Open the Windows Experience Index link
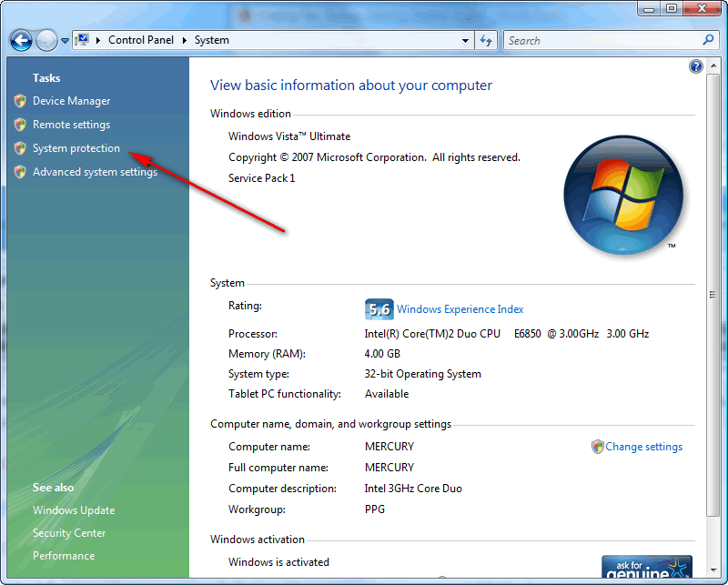The image size is (728, 585). pos(460,309)
